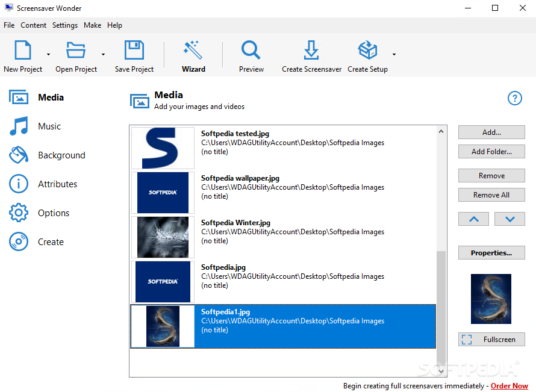Screen dimensions: 536x392
Task: Click the Remove All button
Action: point(491,195)
